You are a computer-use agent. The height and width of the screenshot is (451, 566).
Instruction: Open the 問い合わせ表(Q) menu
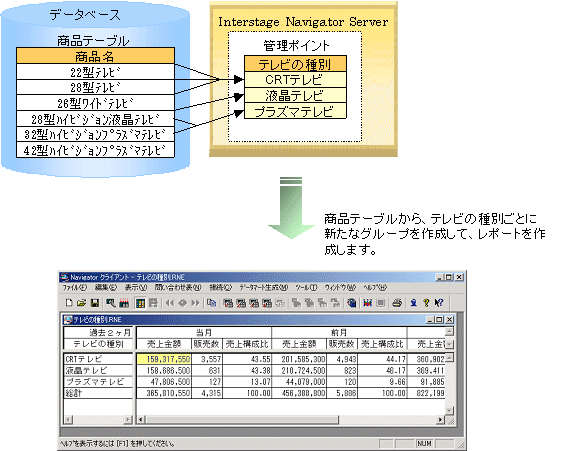coord(178,287)
